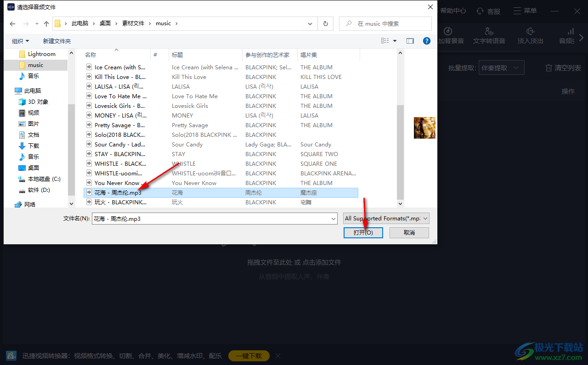Navigate up one folder level
This screenshot has height=365, width=588.
click(46, 23)
